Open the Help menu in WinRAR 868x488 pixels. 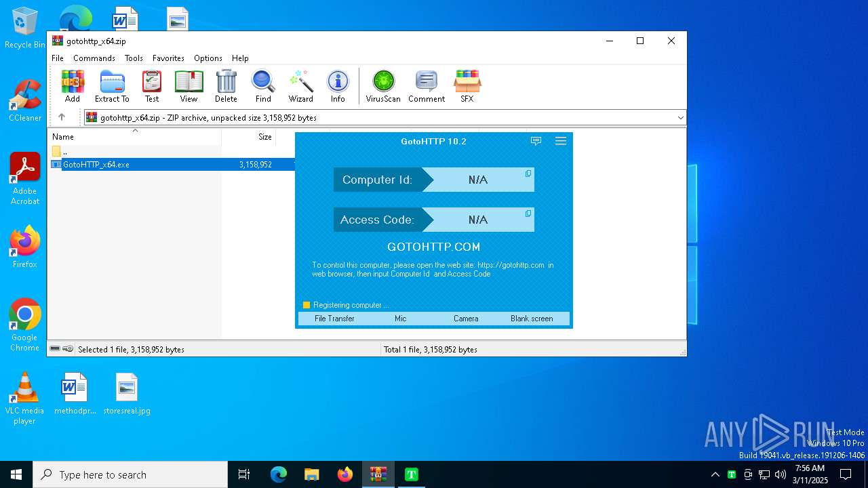pyautogui.click(x=240, y=58)
